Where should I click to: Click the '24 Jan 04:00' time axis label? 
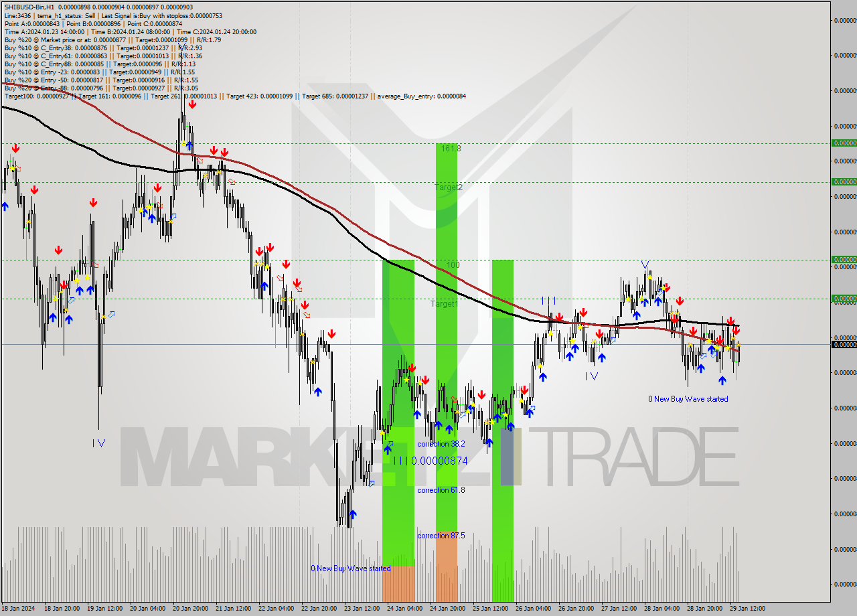pyautogui.click(x=406, y=609)
